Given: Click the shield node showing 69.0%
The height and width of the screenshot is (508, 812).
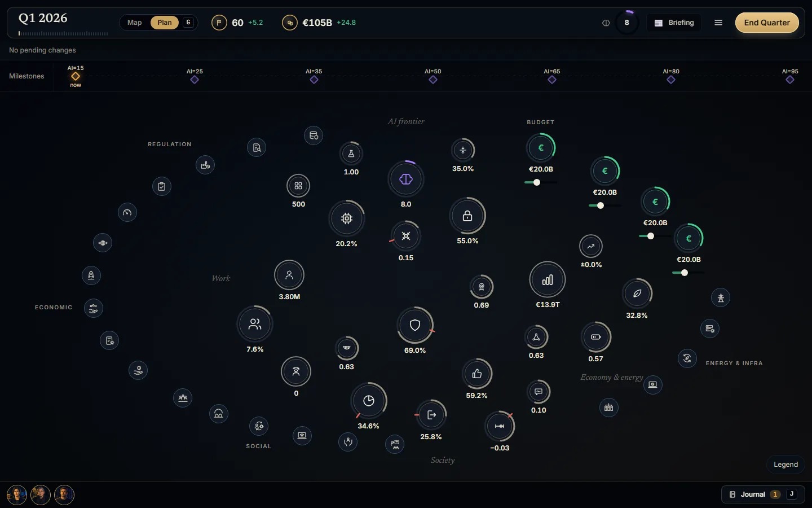Looking at the screenshot, I should [415, 325].
